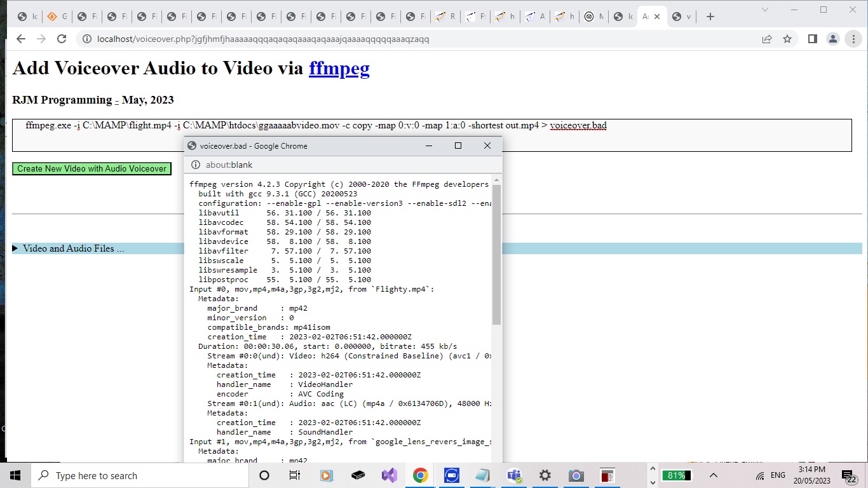Open the Camera app on taskbar
This screenshot has width=868, height=488.
tap(576, 475)
